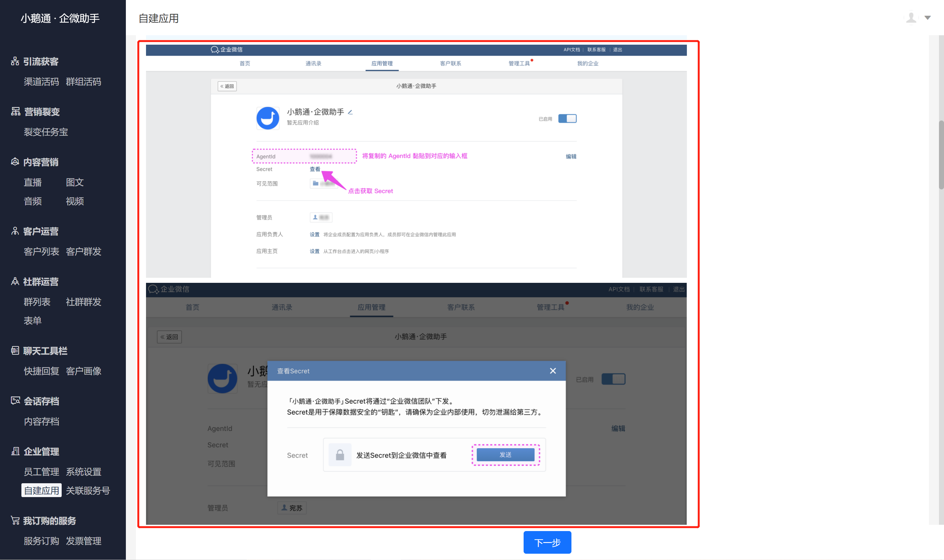Click the user avatar icon
The image size is (944, 560).
point(911,18)
